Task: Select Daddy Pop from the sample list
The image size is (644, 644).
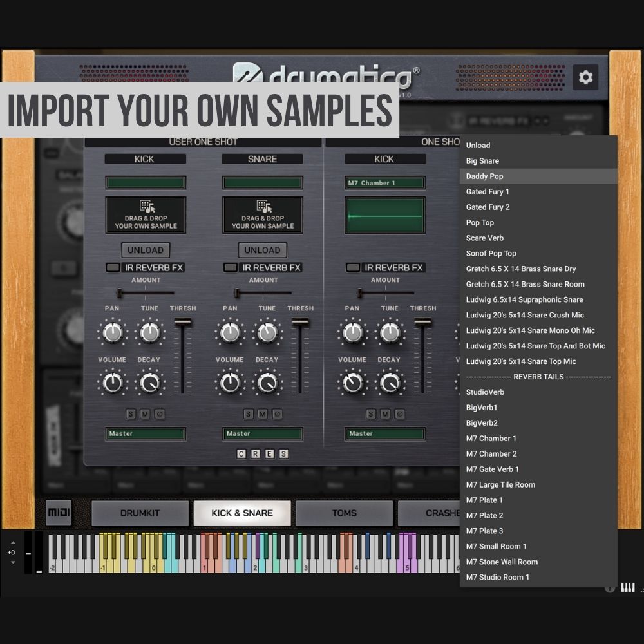Action: point(484,176)
